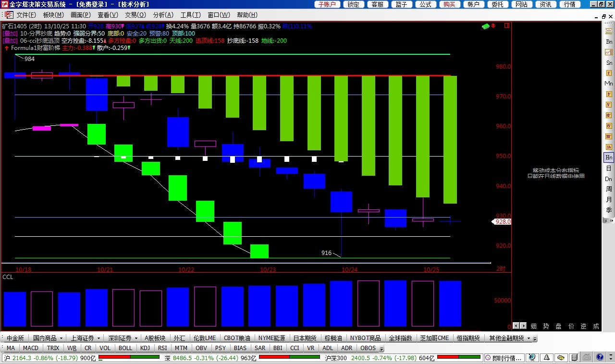Select the MACD indicator

31,348
